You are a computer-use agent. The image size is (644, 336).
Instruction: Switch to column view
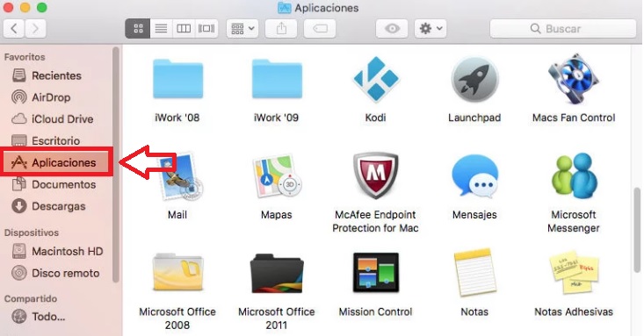tap(184, 29)
